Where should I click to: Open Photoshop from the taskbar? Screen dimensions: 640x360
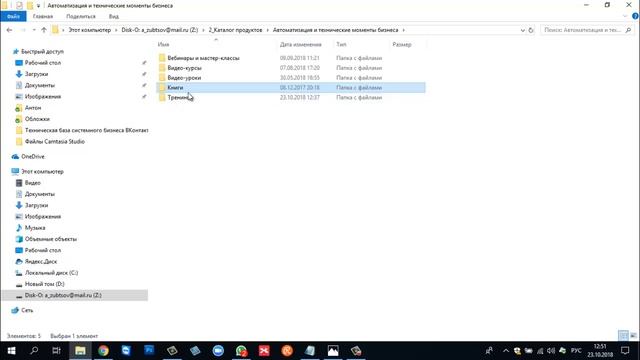(x=149, y=351)
